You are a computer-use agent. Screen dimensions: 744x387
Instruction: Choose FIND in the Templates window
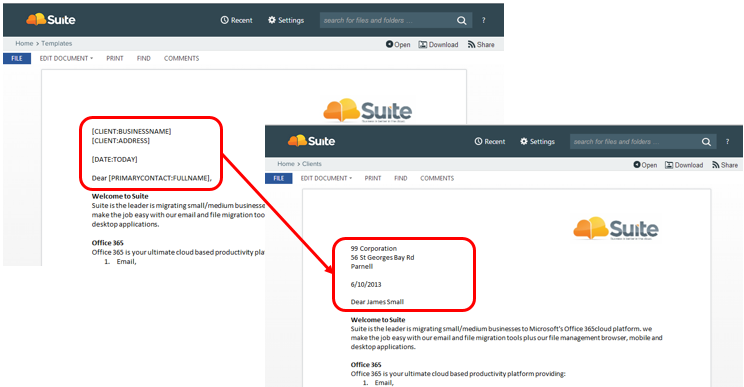[144, 58]
